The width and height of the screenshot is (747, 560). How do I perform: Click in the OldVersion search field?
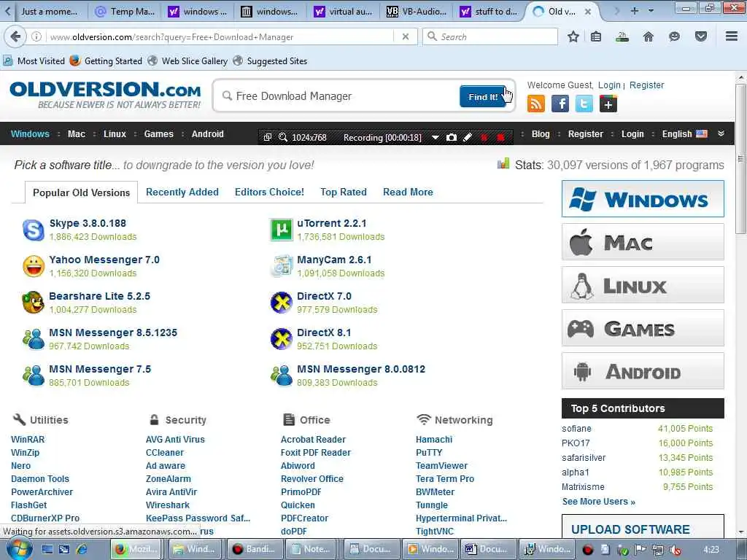pos(336,96)
